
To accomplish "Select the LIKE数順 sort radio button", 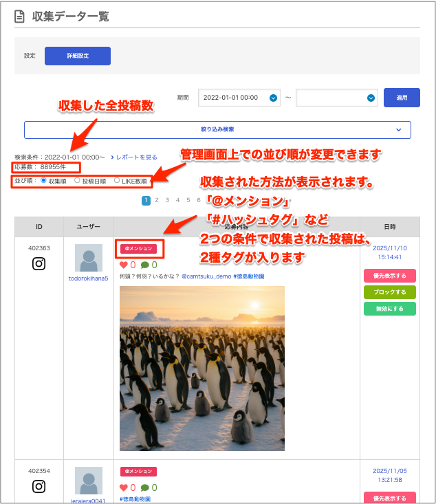I will 117,181.
